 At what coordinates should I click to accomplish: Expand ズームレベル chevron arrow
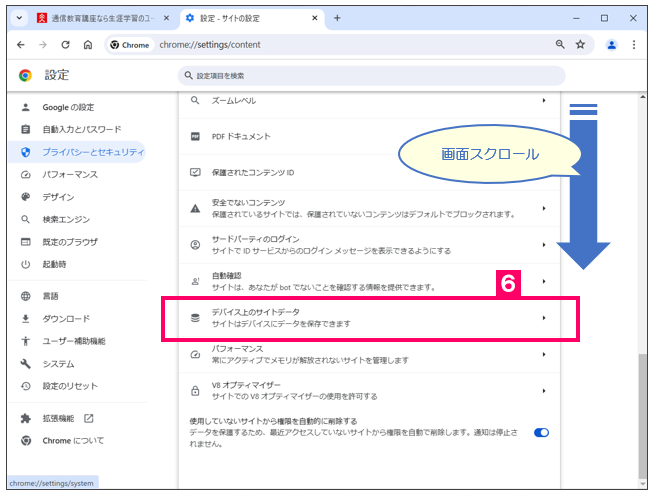543,100
